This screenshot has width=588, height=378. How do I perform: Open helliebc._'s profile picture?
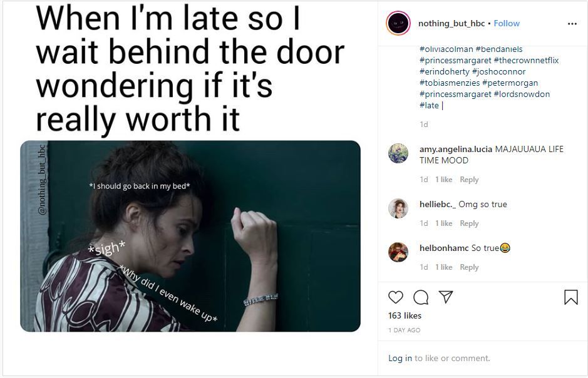point(398,208)
